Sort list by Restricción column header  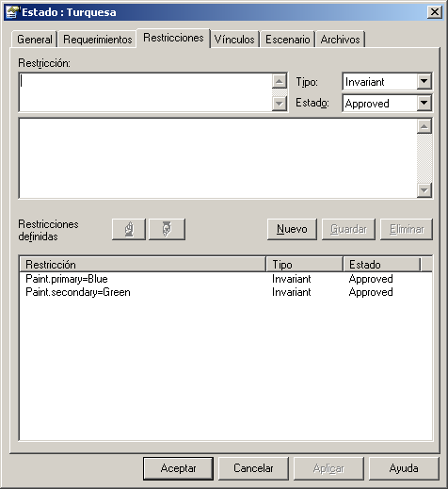(x=143, y=265)
